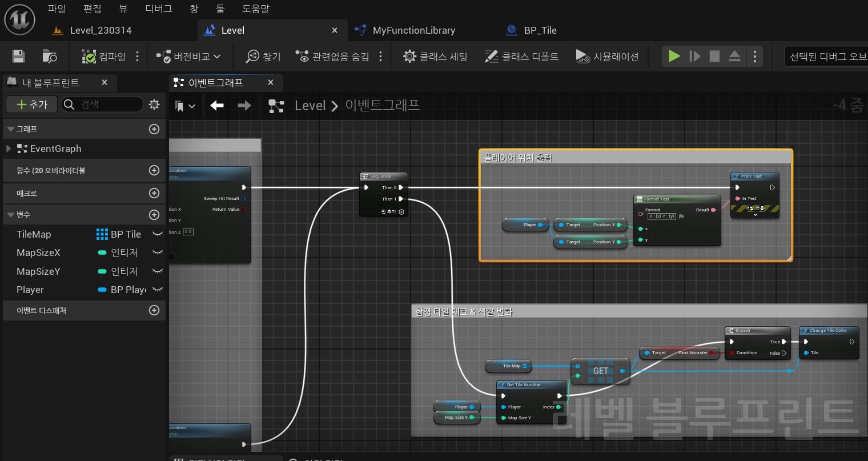Open the graph bookmarks dropdown
Viewport: 868px width, 461px height.
click(185, 106)
